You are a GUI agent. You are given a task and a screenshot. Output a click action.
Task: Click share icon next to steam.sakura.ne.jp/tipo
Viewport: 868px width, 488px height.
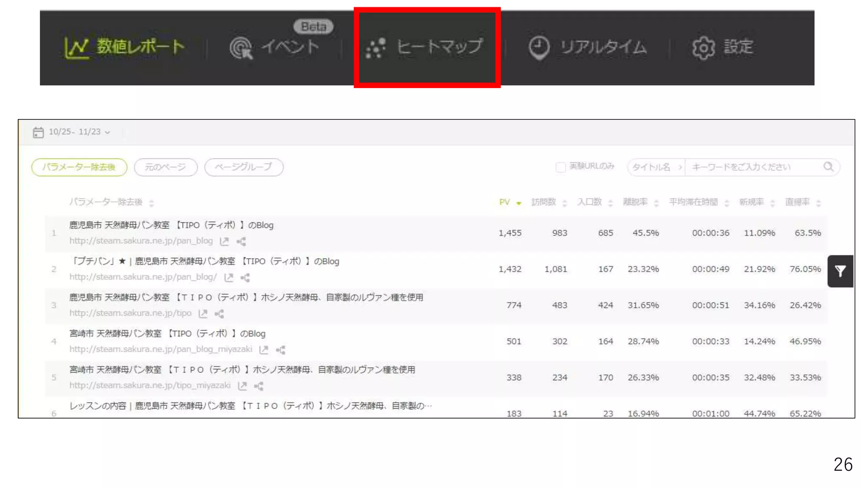point(219,314)
